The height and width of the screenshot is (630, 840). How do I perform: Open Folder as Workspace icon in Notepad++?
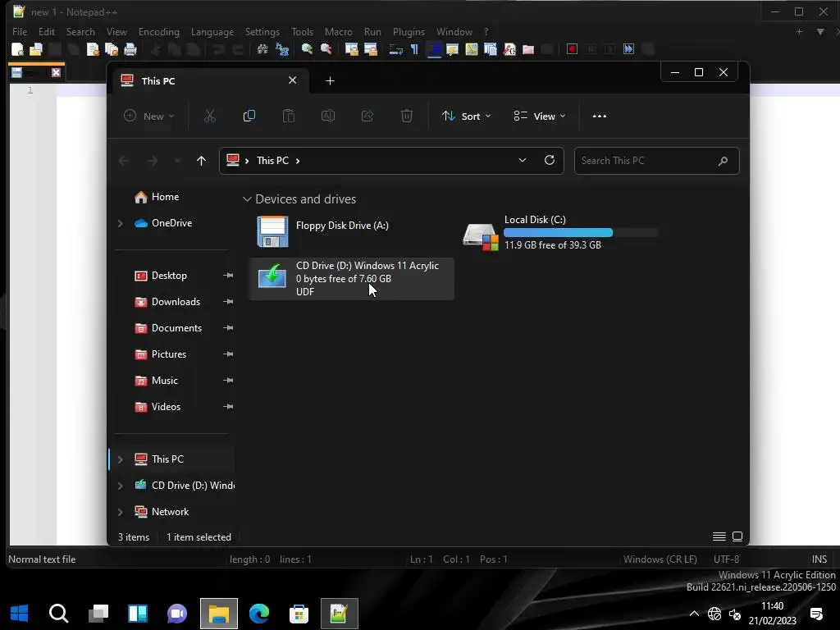(x=528, y=49)
